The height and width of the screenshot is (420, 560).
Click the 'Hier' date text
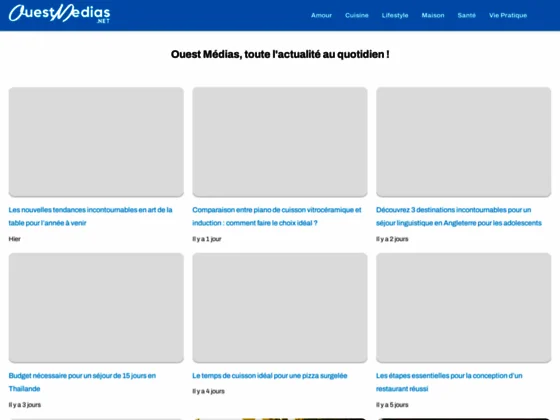pyautogui.click(x=15, y=239)
